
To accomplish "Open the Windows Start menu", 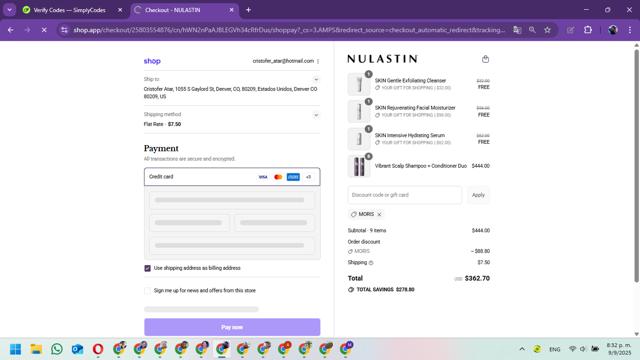I will coord(16,349).
